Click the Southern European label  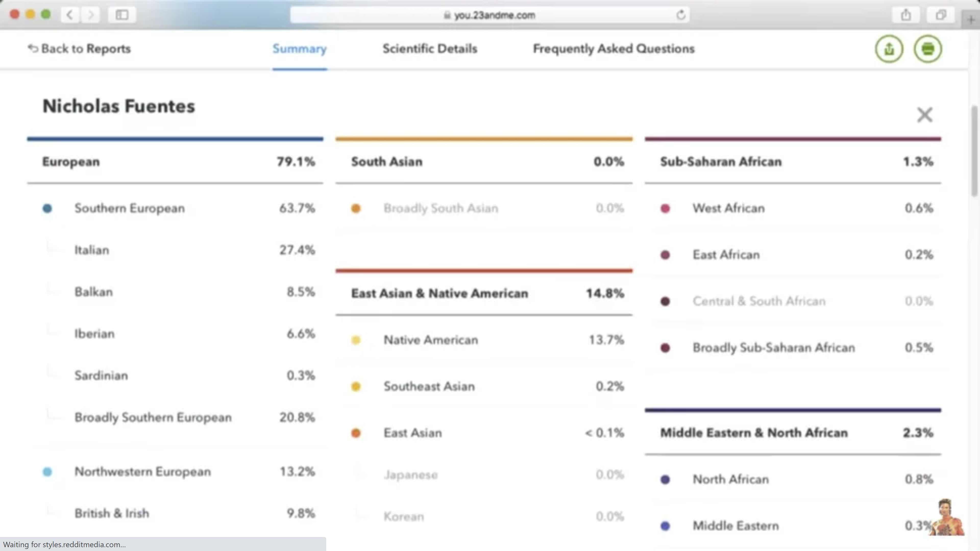(x=129, y=208)
